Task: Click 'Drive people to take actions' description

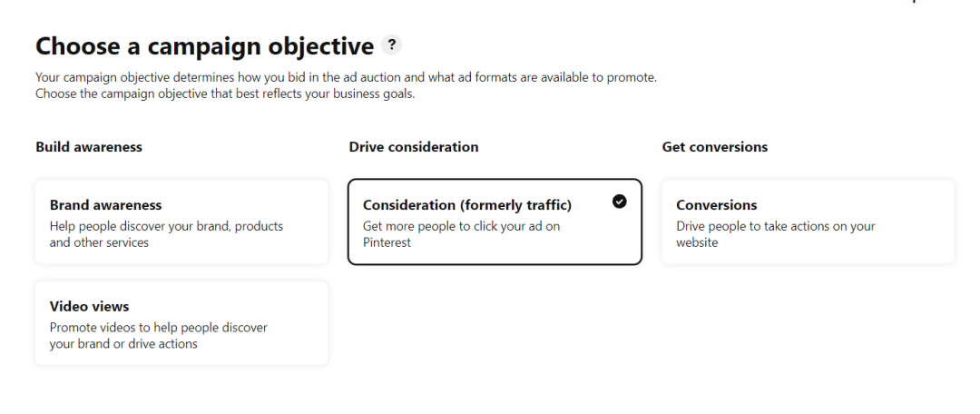Action: click(776, 234)
